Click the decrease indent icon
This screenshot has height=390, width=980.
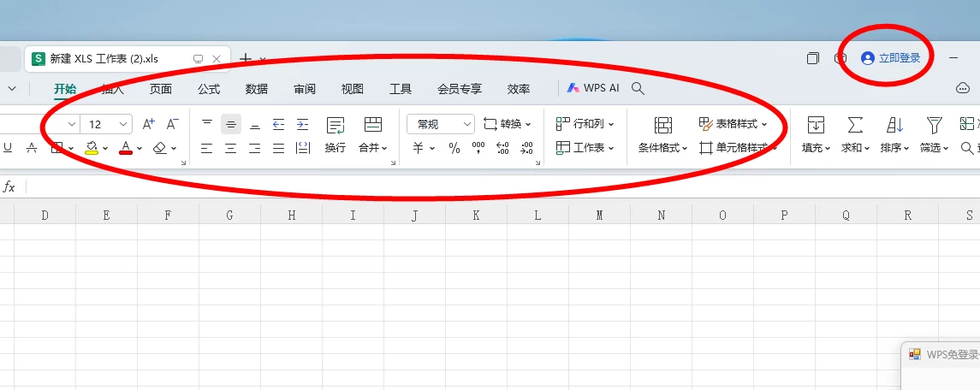click(279, 124)
